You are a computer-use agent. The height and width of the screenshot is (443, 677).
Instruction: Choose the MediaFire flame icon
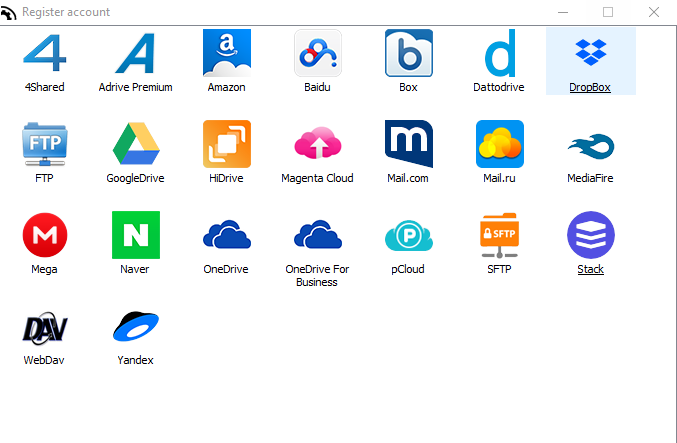click(591, 147)
